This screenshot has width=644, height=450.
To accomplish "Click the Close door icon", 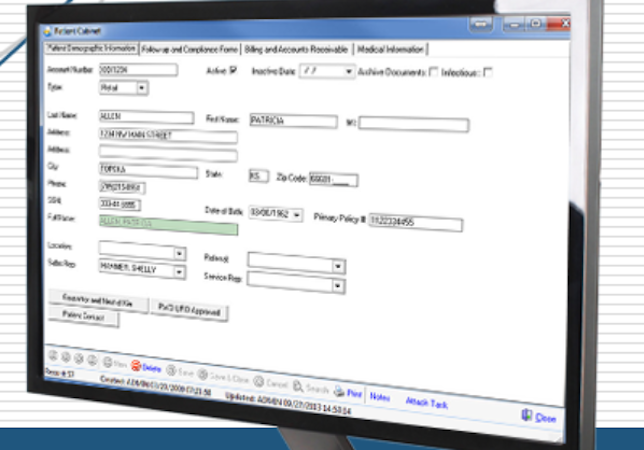I will click(527, 415).
